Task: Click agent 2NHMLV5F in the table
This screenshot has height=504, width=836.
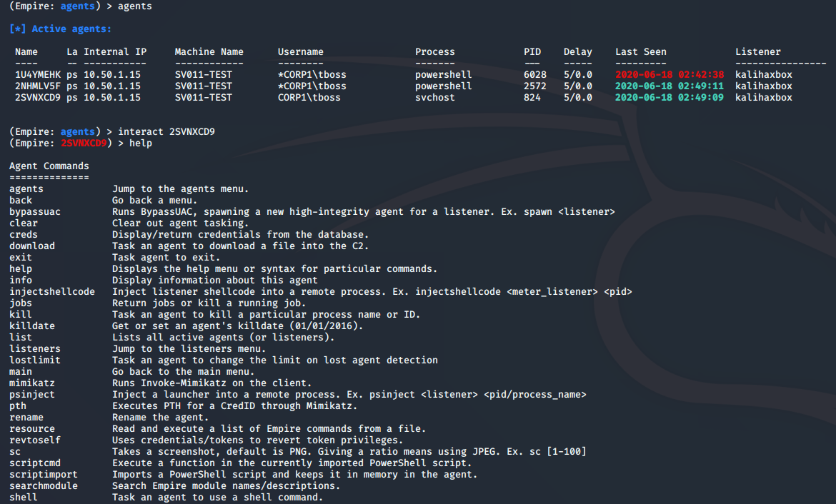Action: 38,86
